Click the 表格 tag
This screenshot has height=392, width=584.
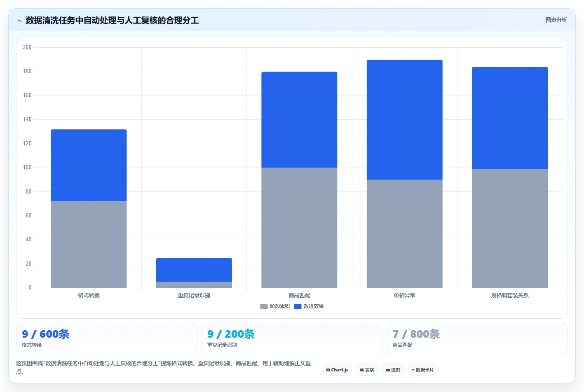tap(366, 370)
